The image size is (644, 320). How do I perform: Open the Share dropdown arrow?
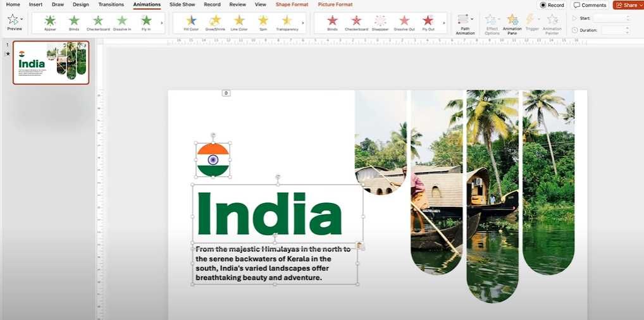[x=641, y=5]
